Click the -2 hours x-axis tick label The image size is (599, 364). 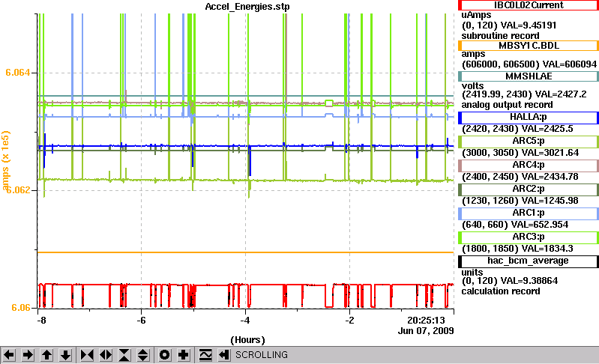tap(349, 321)
